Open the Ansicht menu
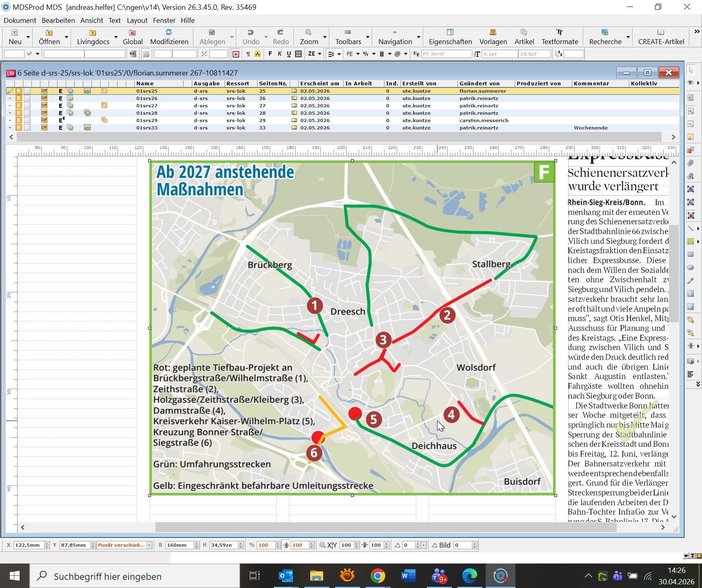Viewport: 702px width, 588px height. pos(92,20)
